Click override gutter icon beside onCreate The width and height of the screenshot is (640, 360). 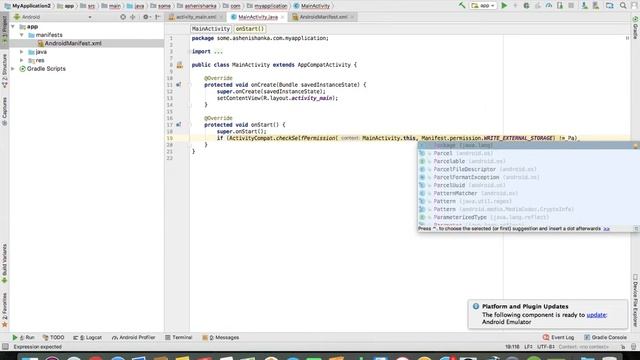178,85
